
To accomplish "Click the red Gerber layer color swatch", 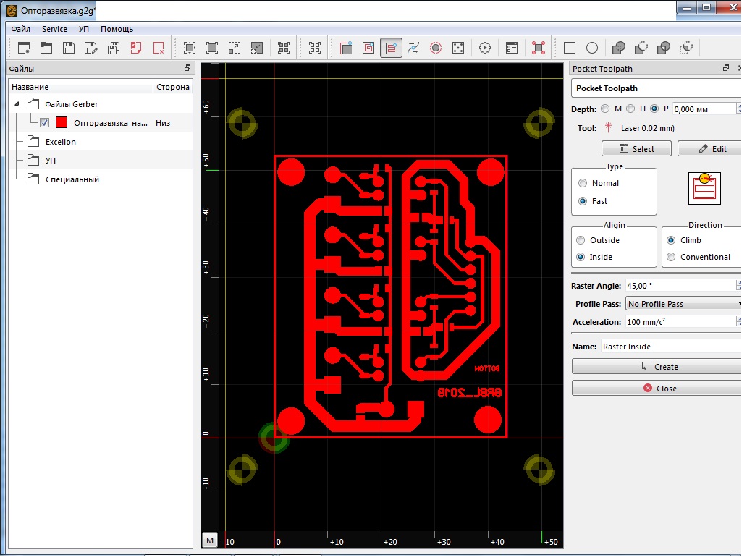I will click(62, 123).
